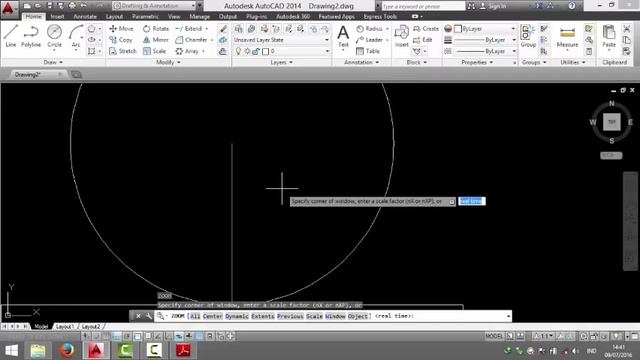Select the Arc tool
The image size is (640, 360).
[76, 36]
